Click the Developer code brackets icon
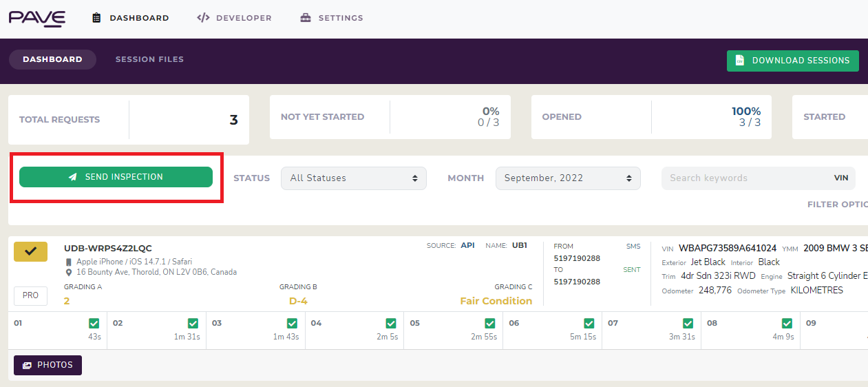Screen dimensions: 868x387 pyautogui.click(x=203, y=18)
